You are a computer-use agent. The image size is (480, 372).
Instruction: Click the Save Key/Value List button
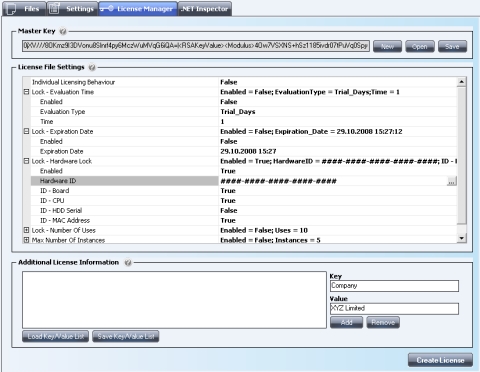point(126,336)
